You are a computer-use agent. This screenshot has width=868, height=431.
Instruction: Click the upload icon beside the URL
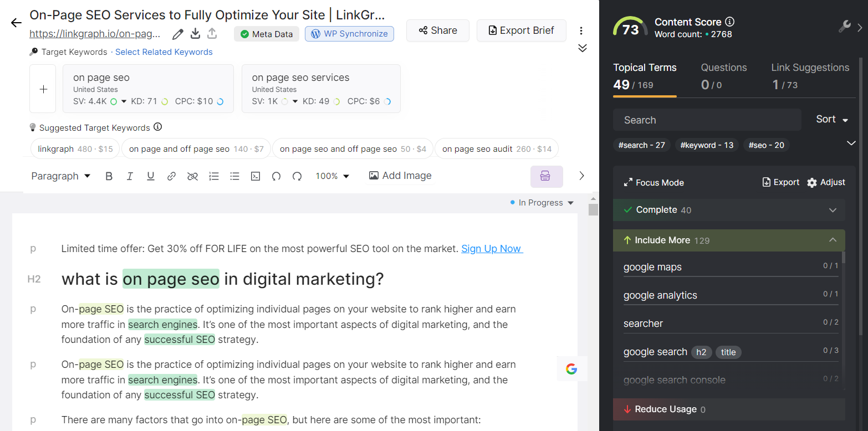(212, 34)
